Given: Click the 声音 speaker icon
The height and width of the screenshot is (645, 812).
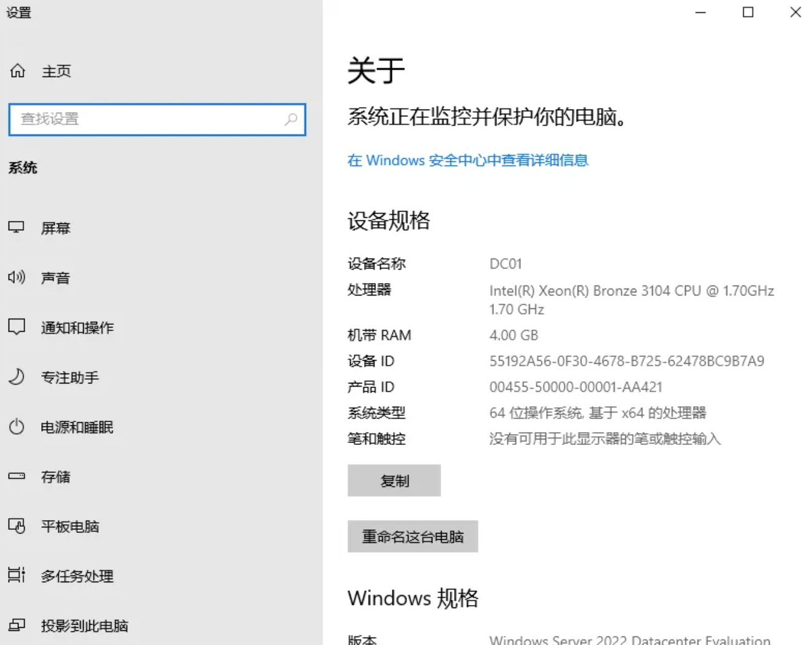Looking at the screenshot, I should click(x=17, y=278).
